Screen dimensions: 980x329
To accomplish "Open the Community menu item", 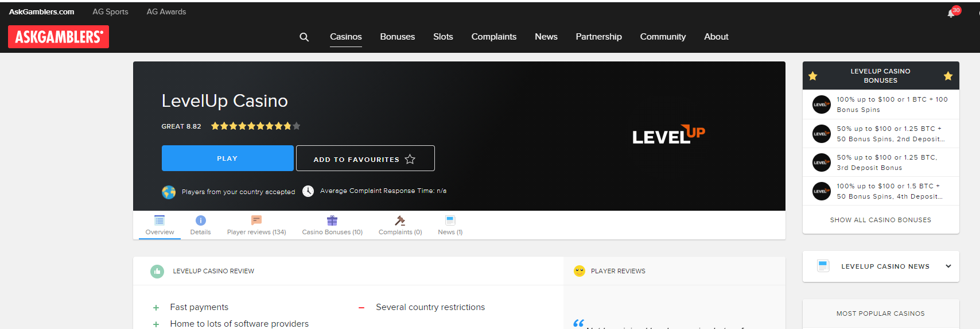I will [x=663, y=37].
